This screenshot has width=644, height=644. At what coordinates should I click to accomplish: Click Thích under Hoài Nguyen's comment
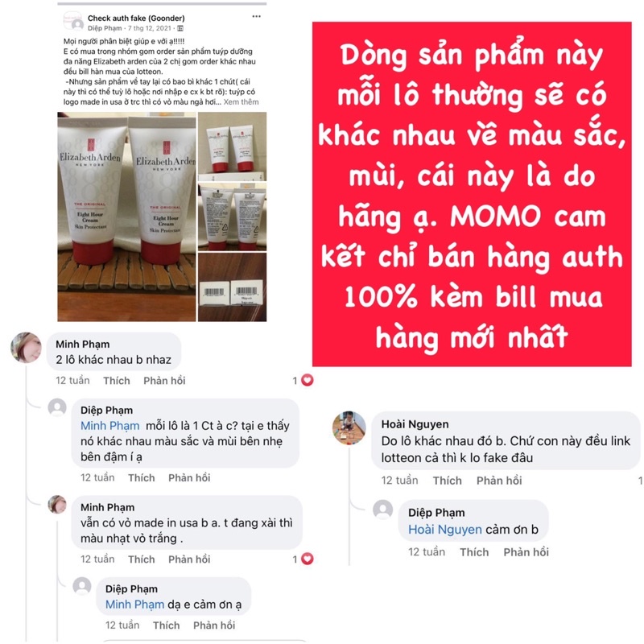[448, 481]
